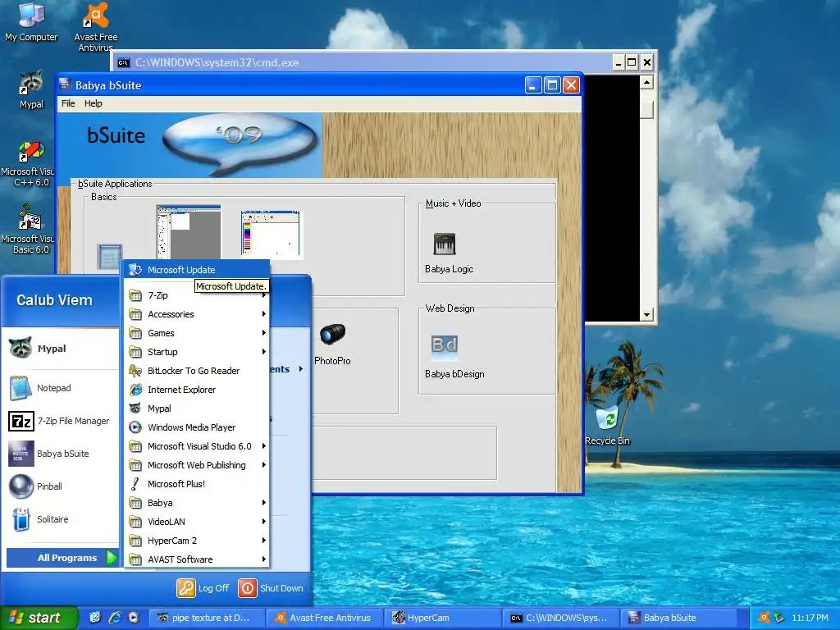
Task: Click the Babya bSuite title bar icon
Action: [x=66, y=84]
